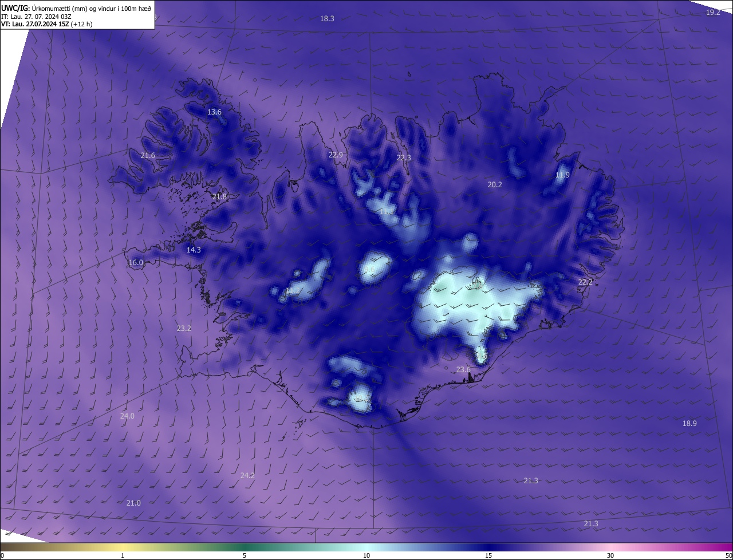The image size is (733, 560).
Task: Click the 19.2 wind value label
Action: pos(713,12)
